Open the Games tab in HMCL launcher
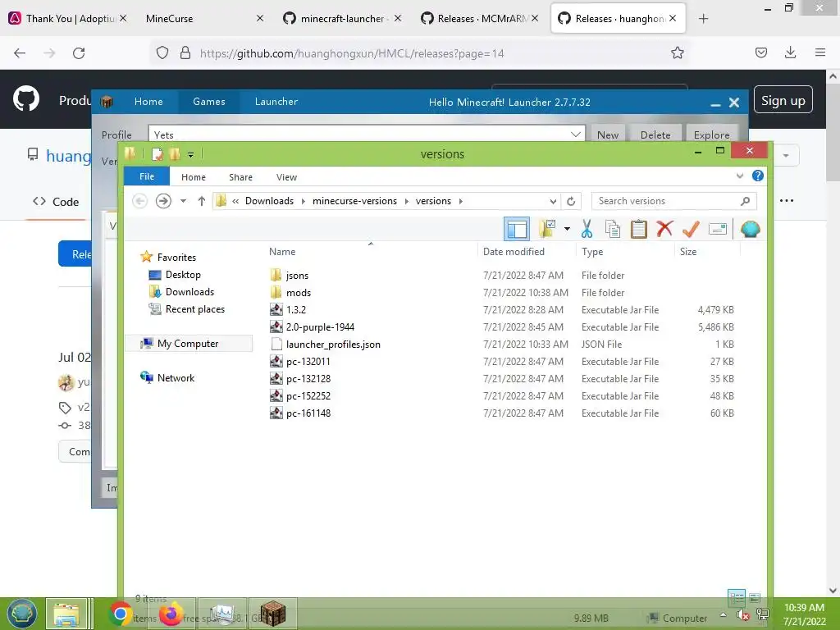The height and width of the screenshot is (630, 840). pyautogui.click(x=209, y=102)
